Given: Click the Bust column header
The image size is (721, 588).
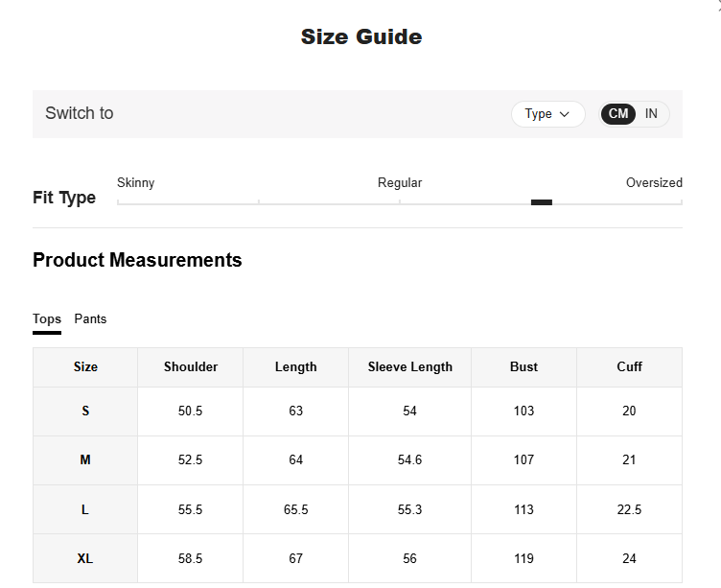Looking at the screenshot, I should tap(523, 367).
